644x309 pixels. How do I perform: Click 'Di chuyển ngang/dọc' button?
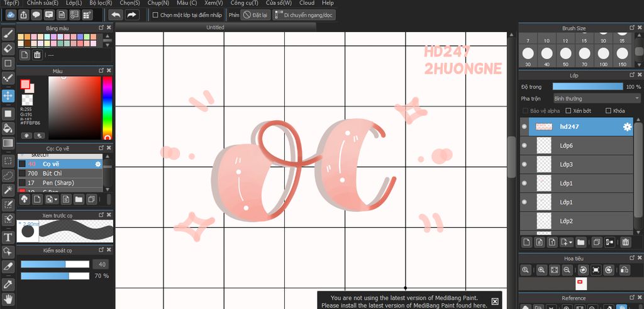point(304,15)
